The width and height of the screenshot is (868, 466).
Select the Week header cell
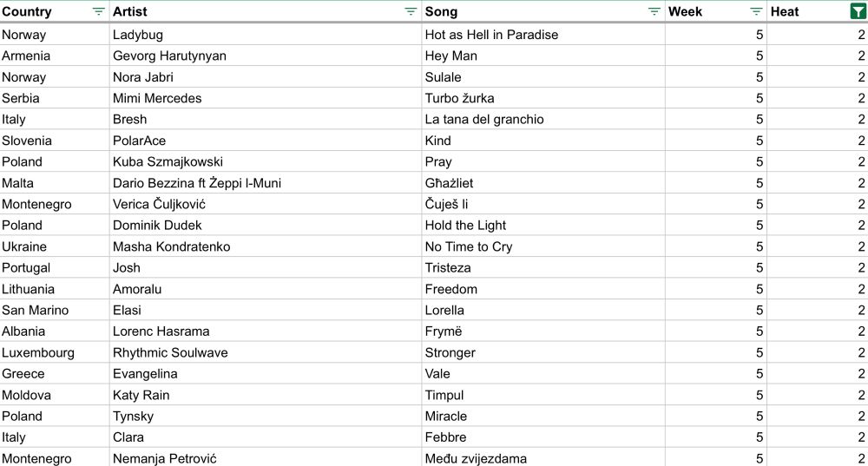point(716,11)
